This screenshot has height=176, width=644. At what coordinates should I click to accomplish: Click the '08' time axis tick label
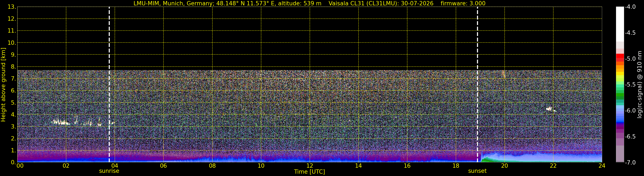[x=212, y=166]
